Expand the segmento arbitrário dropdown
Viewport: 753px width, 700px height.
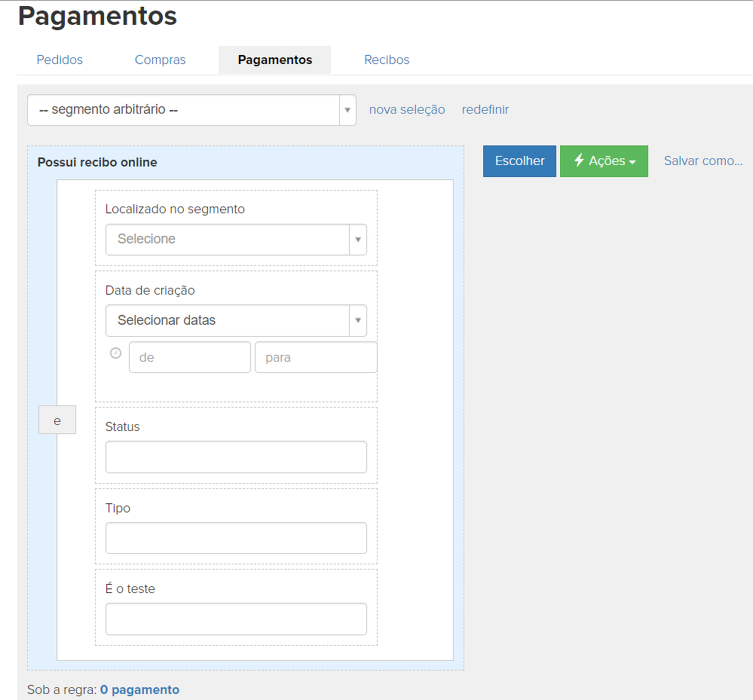[191, 110]
